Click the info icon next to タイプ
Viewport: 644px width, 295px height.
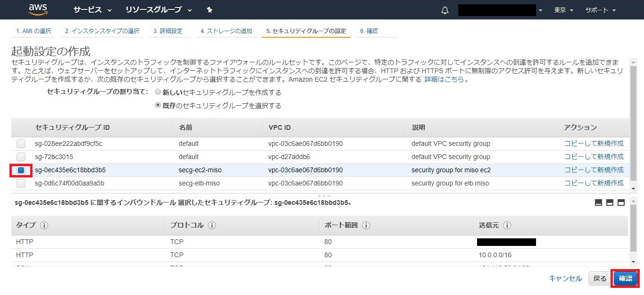[44, 226]
